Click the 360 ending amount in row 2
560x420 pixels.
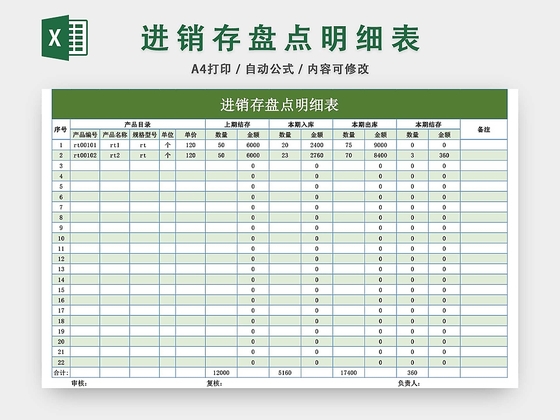point(444,155)
